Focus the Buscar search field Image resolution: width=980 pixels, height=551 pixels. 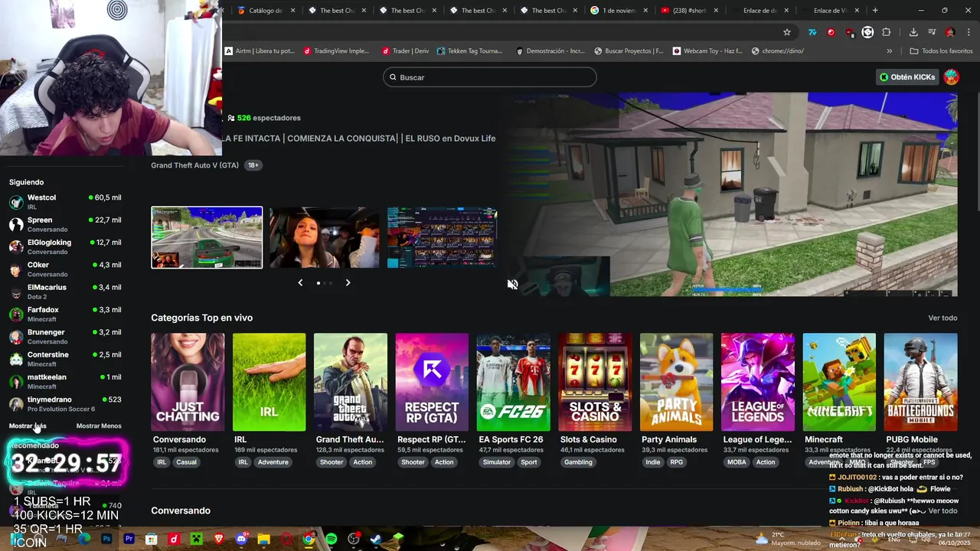[x=490, y=77]
